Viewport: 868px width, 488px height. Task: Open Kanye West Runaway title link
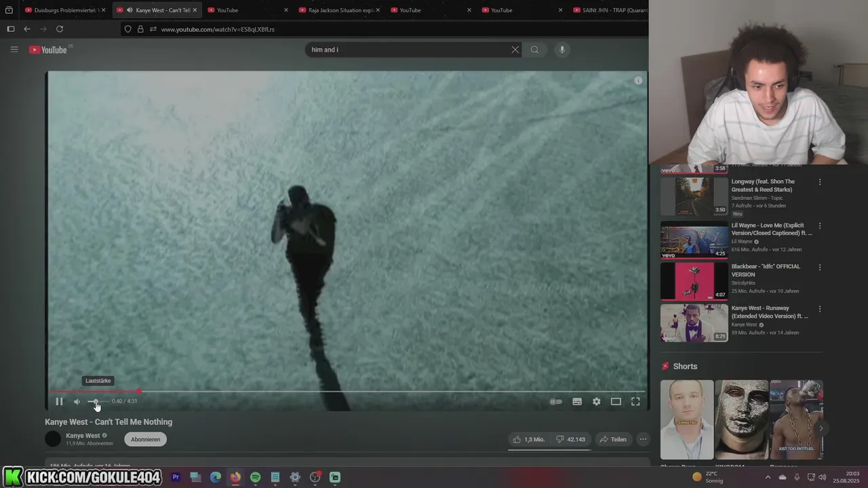(770, 312)
